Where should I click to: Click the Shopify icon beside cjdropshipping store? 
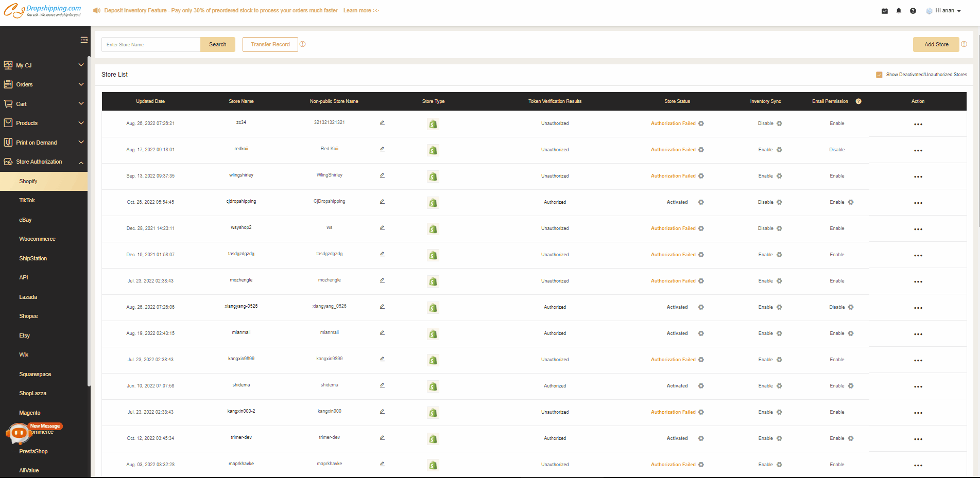(433, 203)
